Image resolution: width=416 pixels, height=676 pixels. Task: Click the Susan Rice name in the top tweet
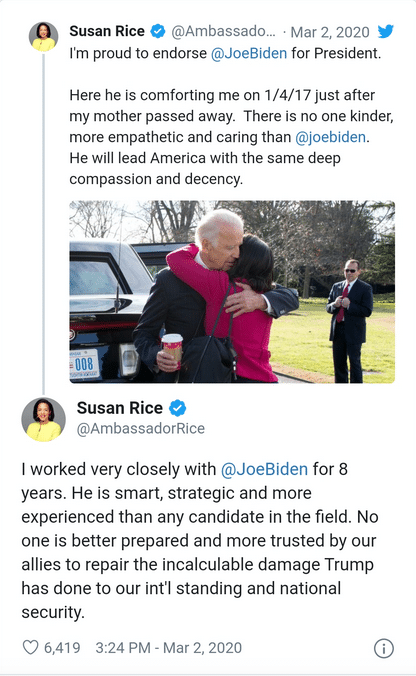(x=107, y=31)
